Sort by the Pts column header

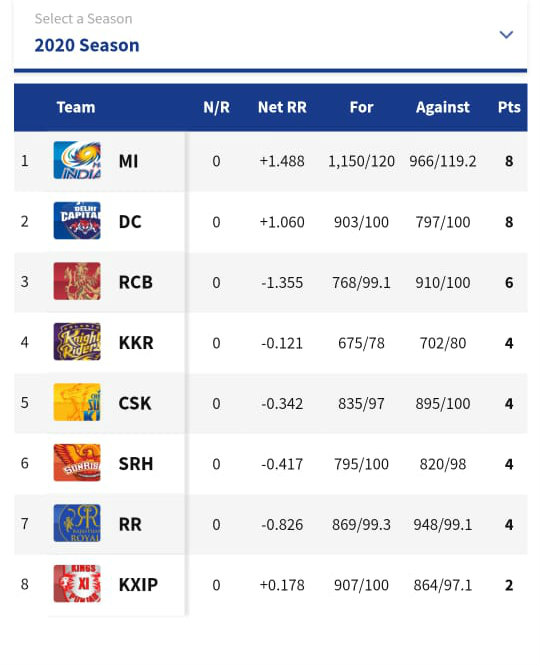tap(509, 107)
